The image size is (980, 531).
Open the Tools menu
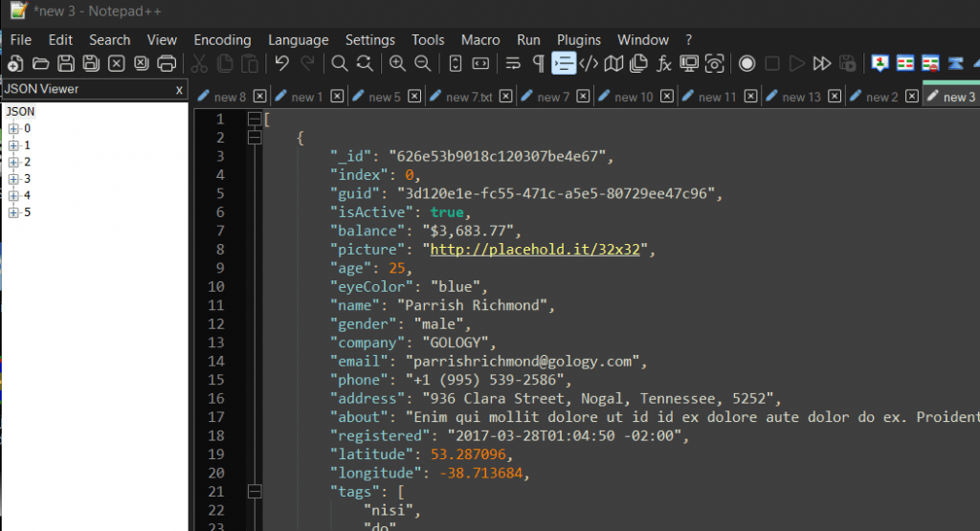428,40
